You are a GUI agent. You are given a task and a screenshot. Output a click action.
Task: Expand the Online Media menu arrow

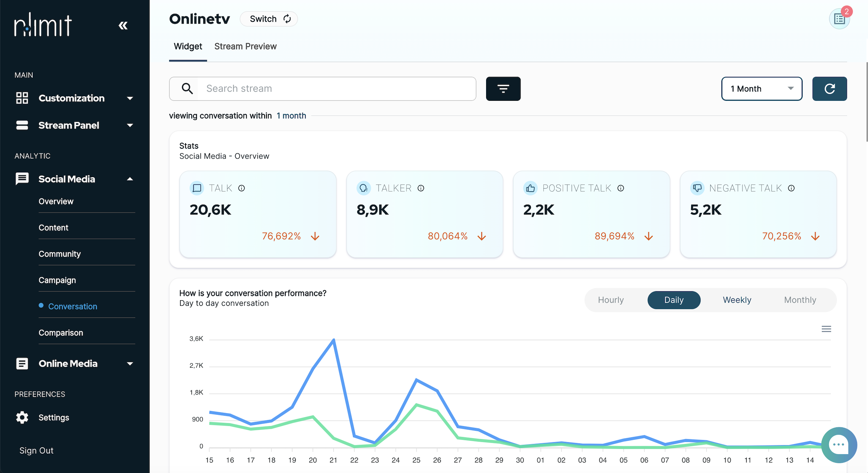[130, 364]
